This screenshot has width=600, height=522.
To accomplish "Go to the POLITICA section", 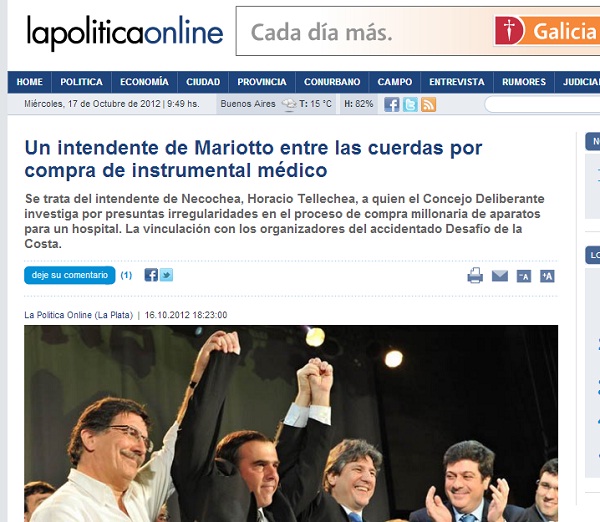I will pyautogui.click(x=82, y=82).
